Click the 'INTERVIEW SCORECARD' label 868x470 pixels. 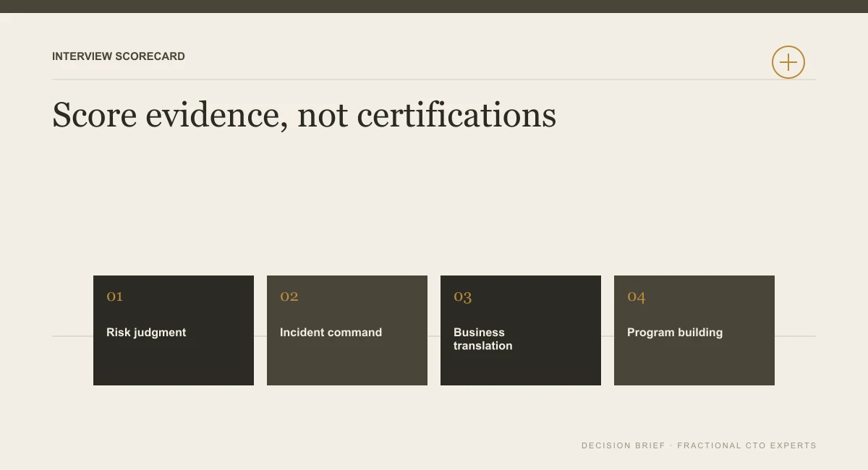point(119,56)
